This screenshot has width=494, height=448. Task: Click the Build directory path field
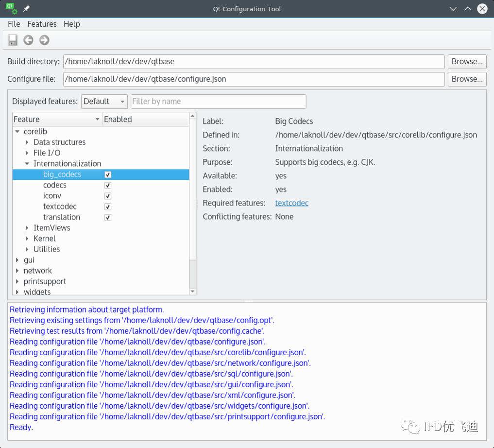point(254,61)
